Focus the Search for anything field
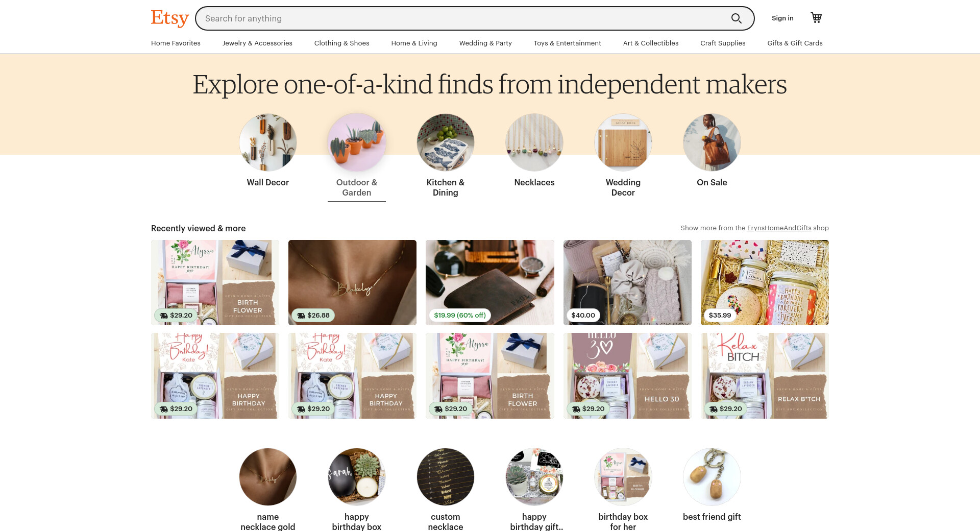Screen dimensions: 980x531 [464, 18]
